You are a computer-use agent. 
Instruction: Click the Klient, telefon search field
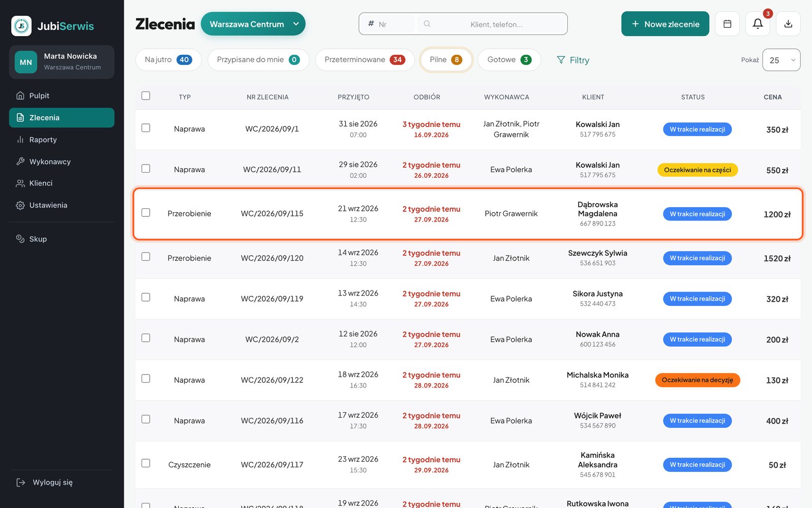[x=491, y=24]
